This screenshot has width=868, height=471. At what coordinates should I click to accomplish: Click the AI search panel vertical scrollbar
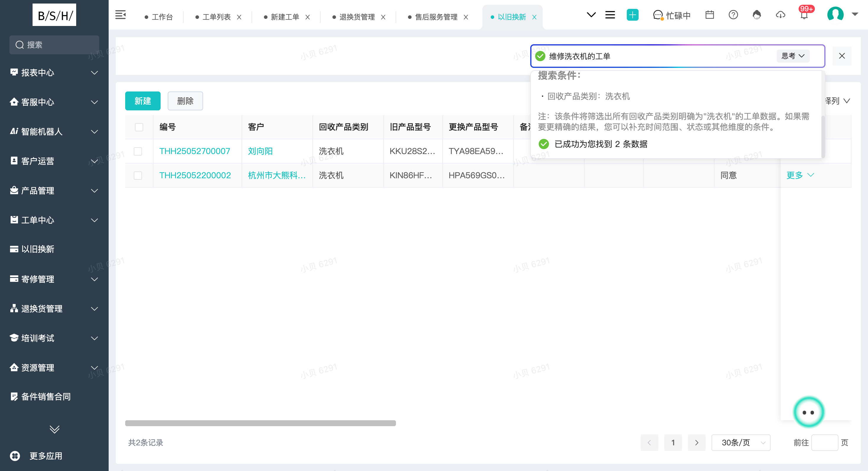823,136
